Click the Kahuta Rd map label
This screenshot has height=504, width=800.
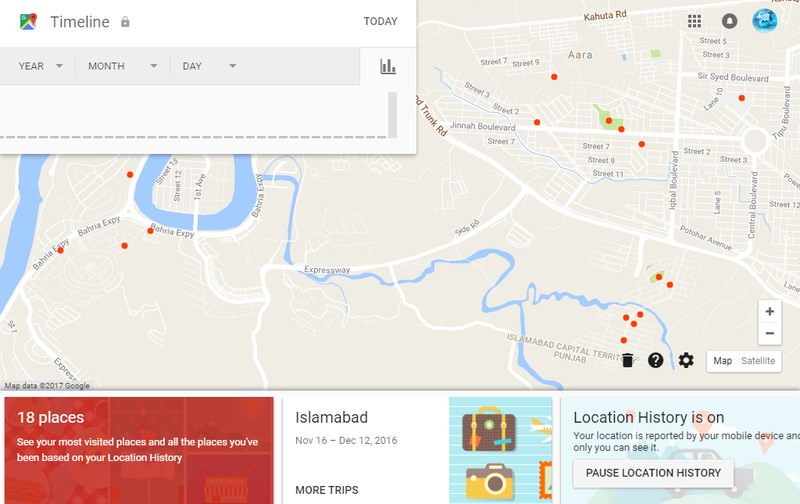point(605,15)
